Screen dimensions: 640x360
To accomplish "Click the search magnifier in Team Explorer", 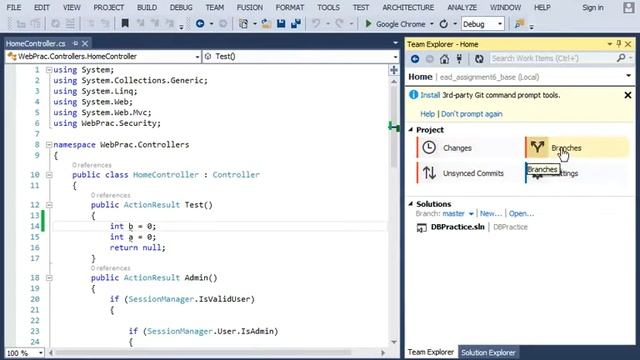I will click(x=621, y=58).
